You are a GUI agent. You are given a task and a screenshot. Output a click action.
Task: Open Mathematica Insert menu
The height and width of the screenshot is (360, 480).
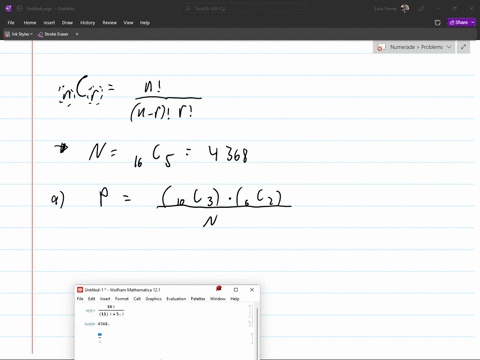(105, 299)
